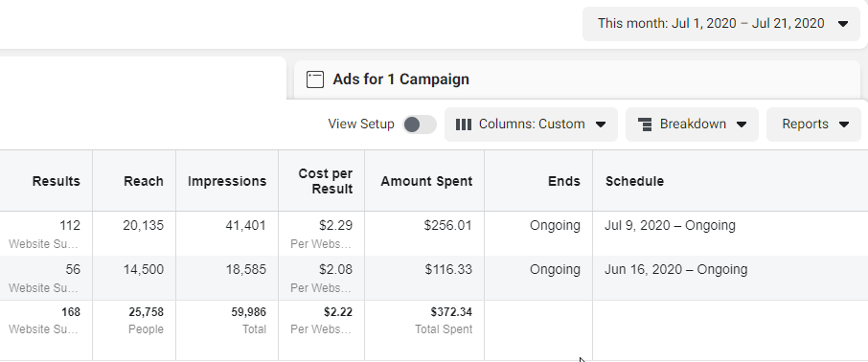Open the Breakdown dropdown menu

pos(692,124)
